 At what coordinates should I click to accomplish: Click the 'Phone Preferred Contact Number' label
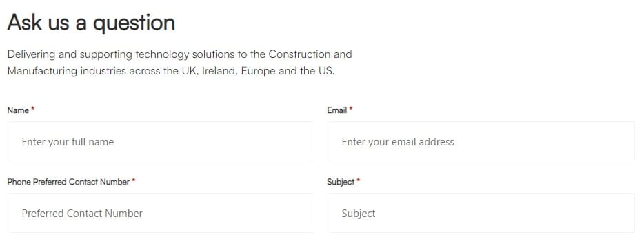[68, 182]
